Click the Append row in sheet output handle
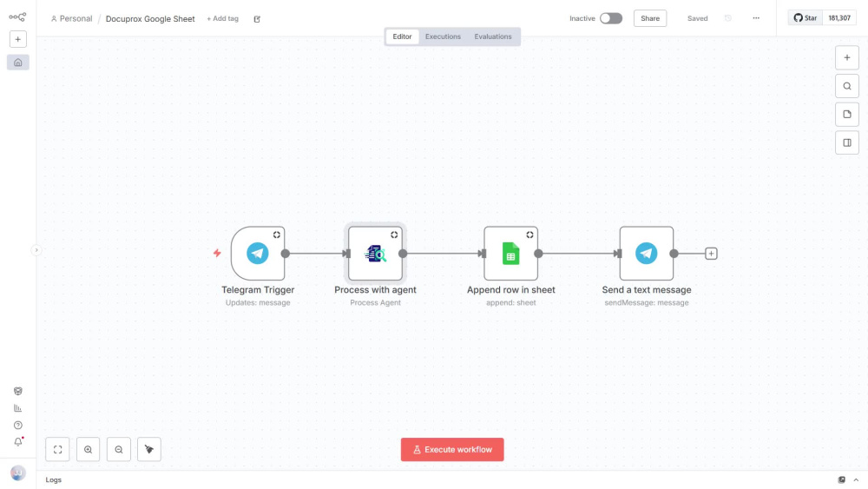The image size is (868, 489). [x=538, y=254]
